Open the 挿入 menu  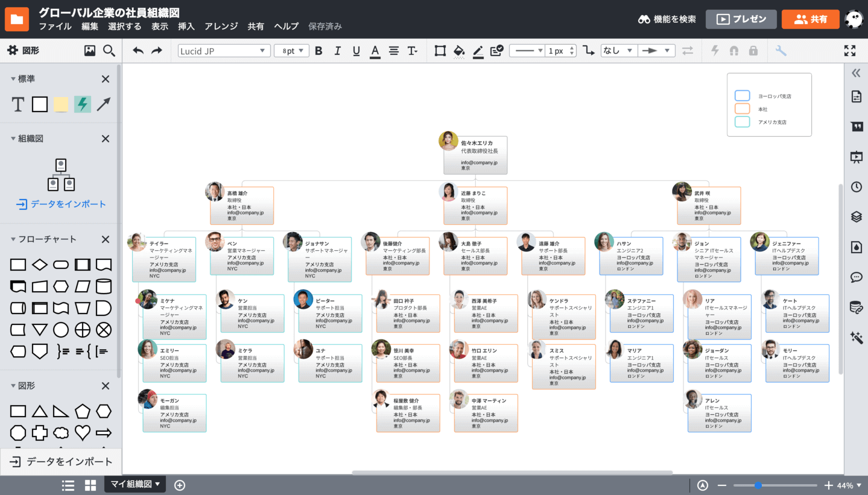click(x=186, y=26)
